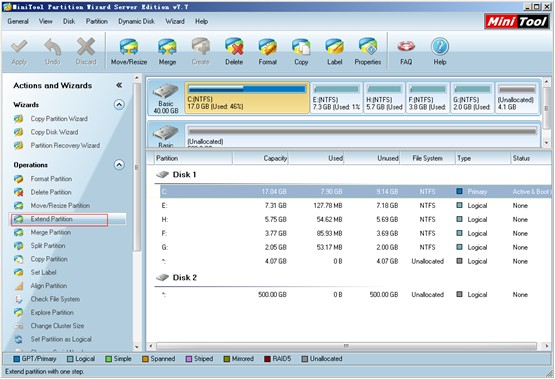
Task: Open the Partition menu
Action: (97, 22)
